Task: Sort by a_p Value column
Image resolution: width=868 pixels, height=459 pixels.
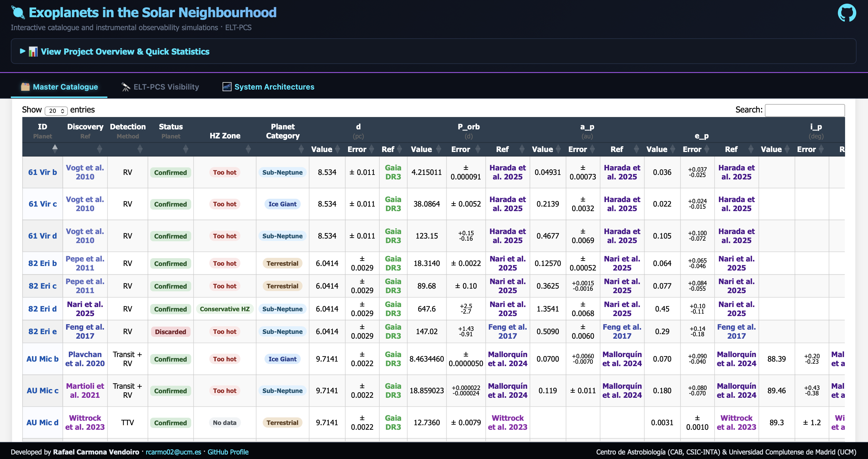Action: (x=548, y=149)
